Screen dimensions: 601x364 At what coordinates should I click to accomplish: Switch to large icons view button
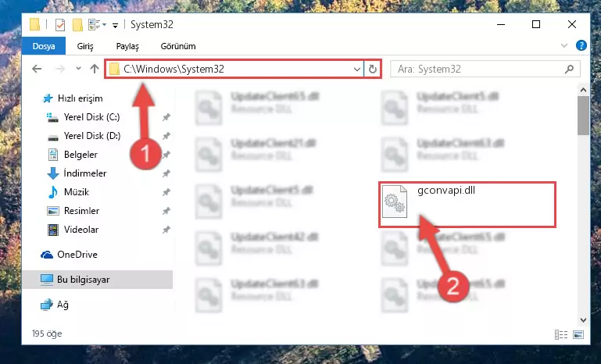pos(578,334)
